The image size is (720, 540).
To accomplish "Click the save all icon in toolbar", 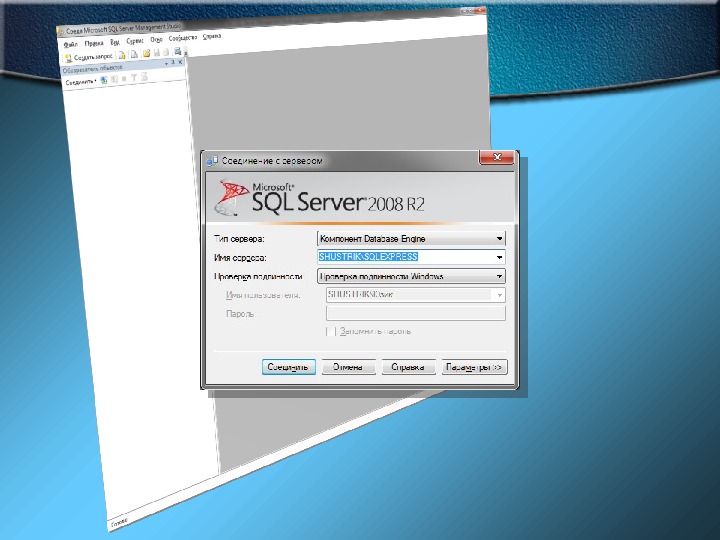I will click(x=166, y=52).
